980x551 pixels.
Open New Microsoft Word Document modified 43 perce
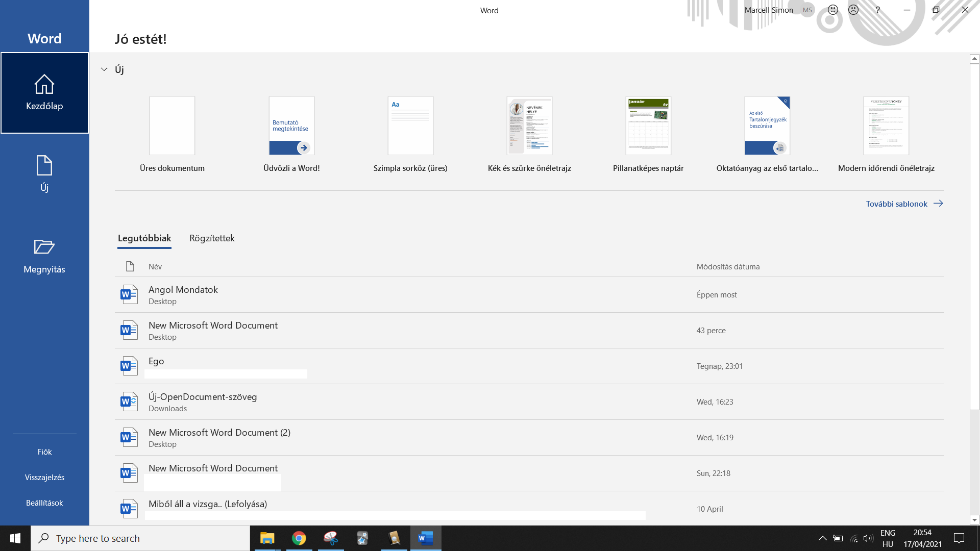click(529, 331)
